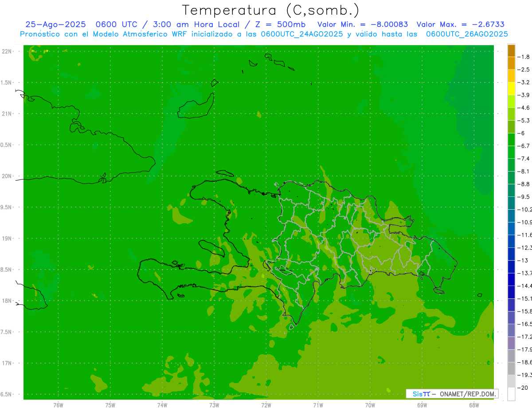The image size is (532, 411).
Task: Click the "3:00 am Hora Local" text
Action: point(196,24)
